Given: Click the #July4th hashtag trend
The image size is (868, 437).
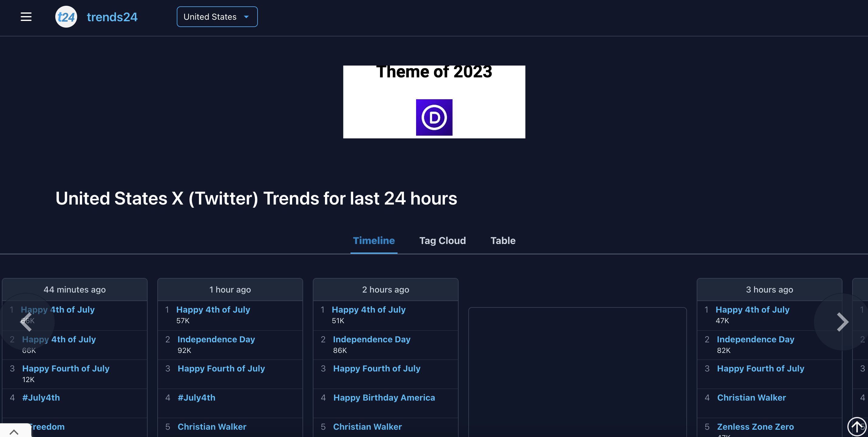Looking at the screenshot, I should (196, 397).
